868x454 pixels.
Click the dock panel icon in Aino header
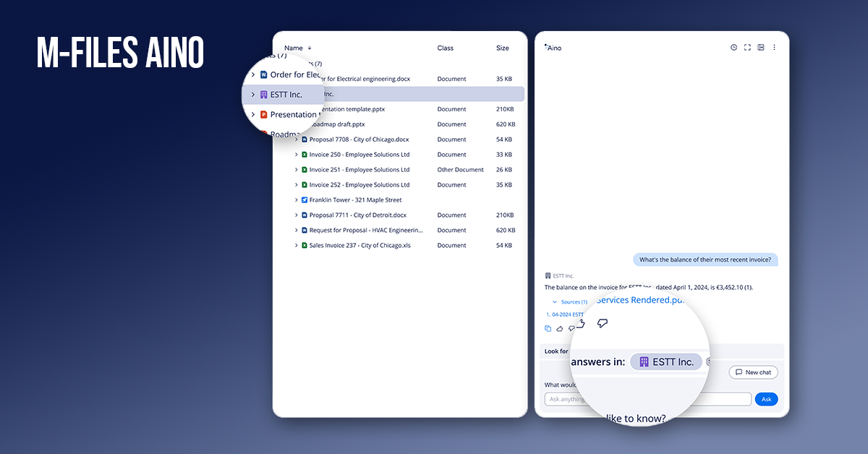[761, 48]
